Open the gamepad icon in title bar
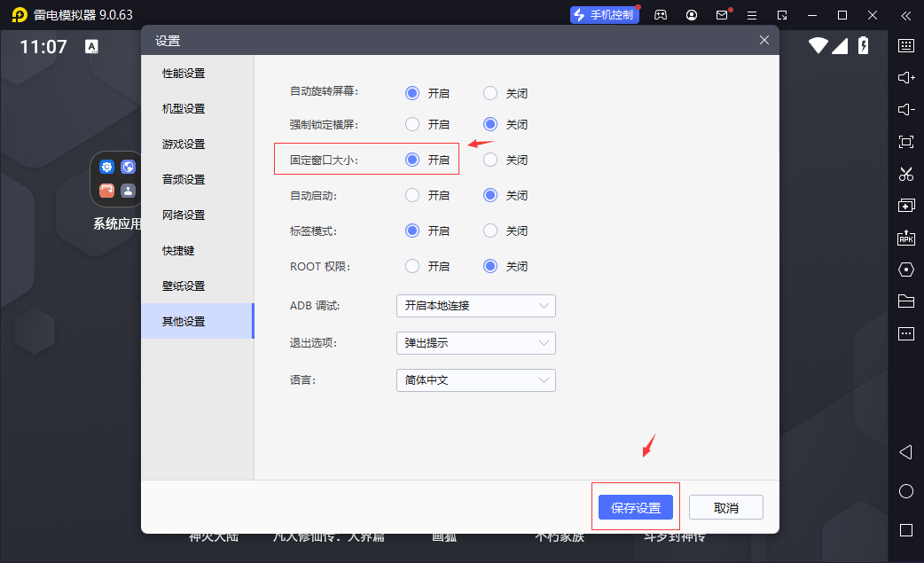The image size is (924, 563). (x=660, y=14)
